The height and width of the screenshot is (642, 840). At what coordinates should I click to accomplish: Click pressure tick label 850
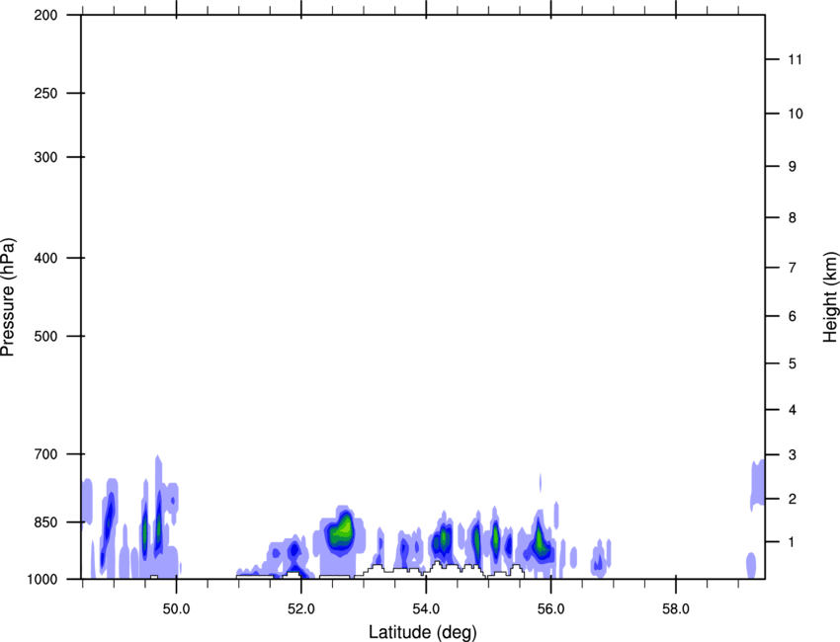[x=45, y=522]
